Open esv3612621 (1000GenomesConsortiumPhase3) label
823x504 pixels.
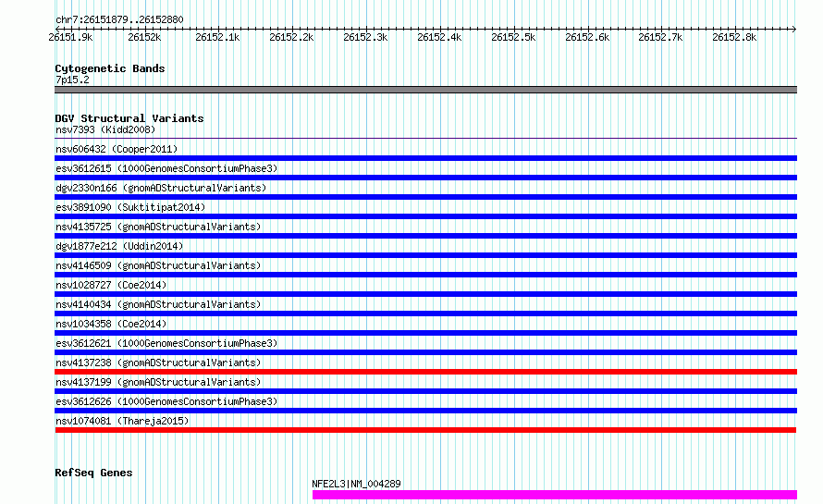click(x=166, y=343)
